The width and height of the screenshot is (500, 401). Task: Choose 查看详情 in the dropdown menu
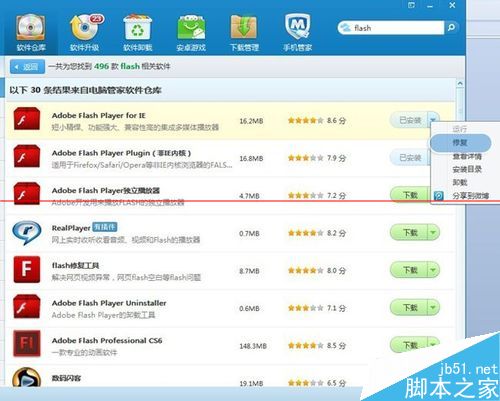(x=467, y=156)
